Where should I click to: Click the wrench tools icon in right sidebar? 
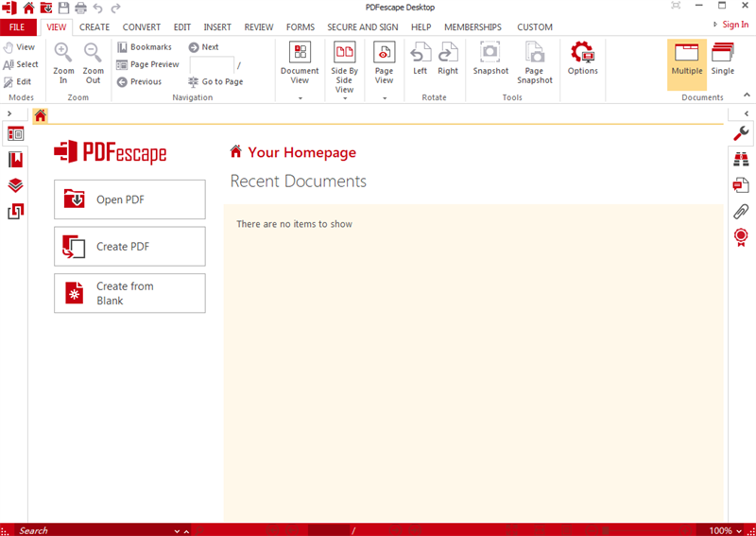click(x=741, y=133)
